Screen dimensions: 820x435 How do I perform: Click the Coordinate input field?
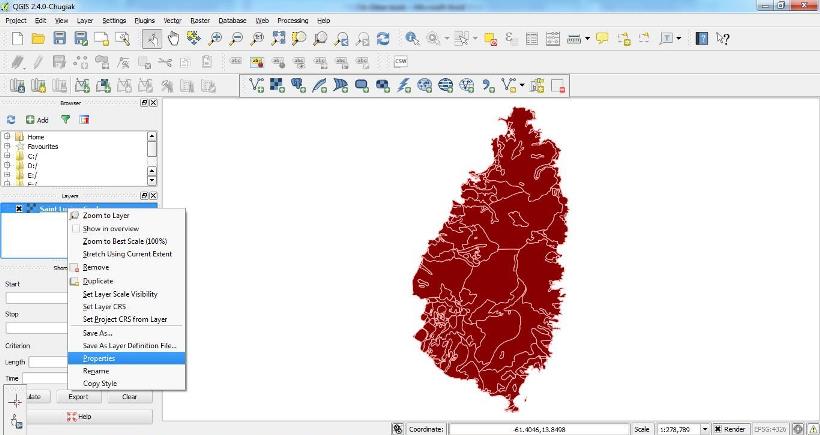(x=538, y=429)
